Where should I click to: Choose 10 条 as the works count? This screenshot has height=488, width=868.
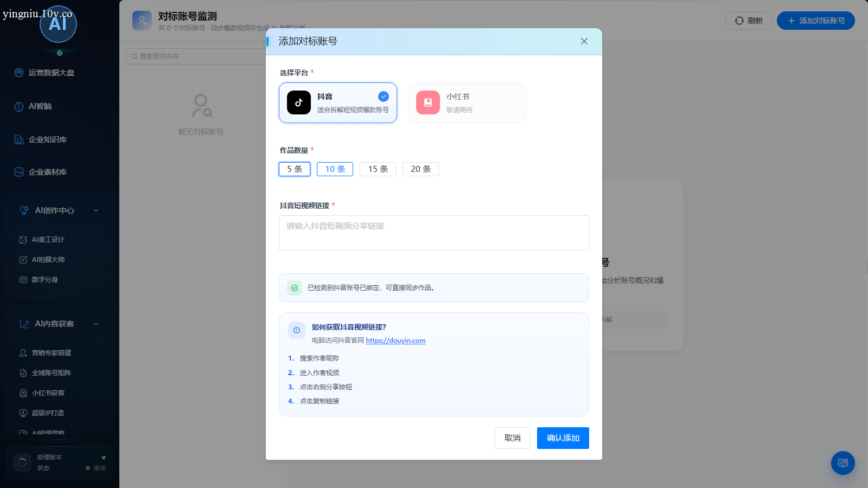point(335,169)
